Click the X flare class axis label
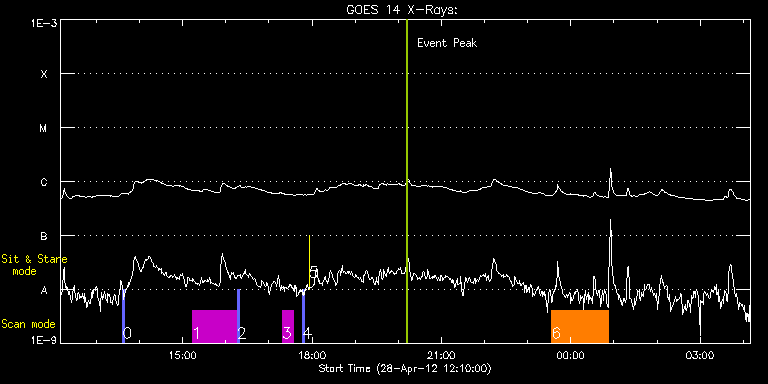This screenshot has height=384, width=768. point(44,74)
